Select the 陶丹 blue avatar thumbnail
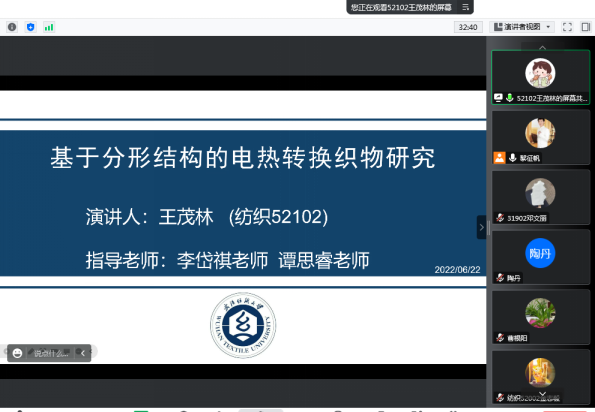The image size is (595, 412). [x=540, y=253]
